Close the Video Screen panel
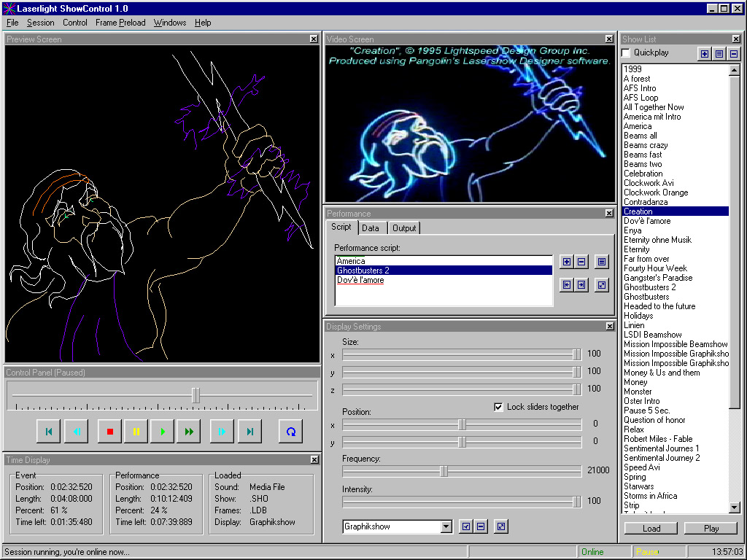 pyautogui.click(x=609, y=39)
